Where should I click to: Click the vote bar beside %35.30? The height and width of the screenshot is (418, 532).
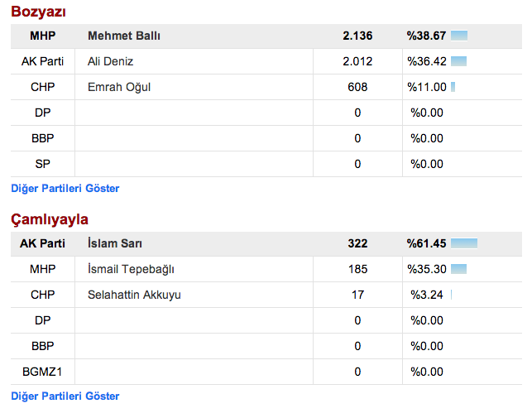(x=458, y=269)
